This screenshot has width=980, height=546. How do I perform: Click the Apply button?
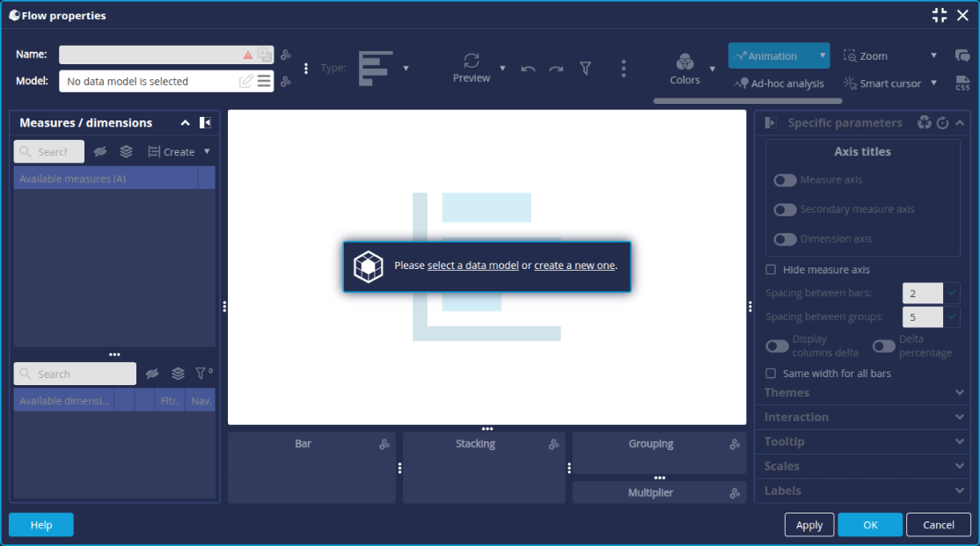pyautogui.click(x=808, y=525)
